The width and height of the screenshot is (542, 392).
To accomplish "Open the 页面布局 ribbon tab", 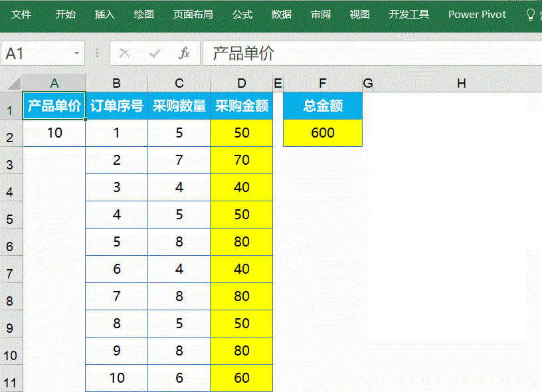I will (x=193, y=14).
